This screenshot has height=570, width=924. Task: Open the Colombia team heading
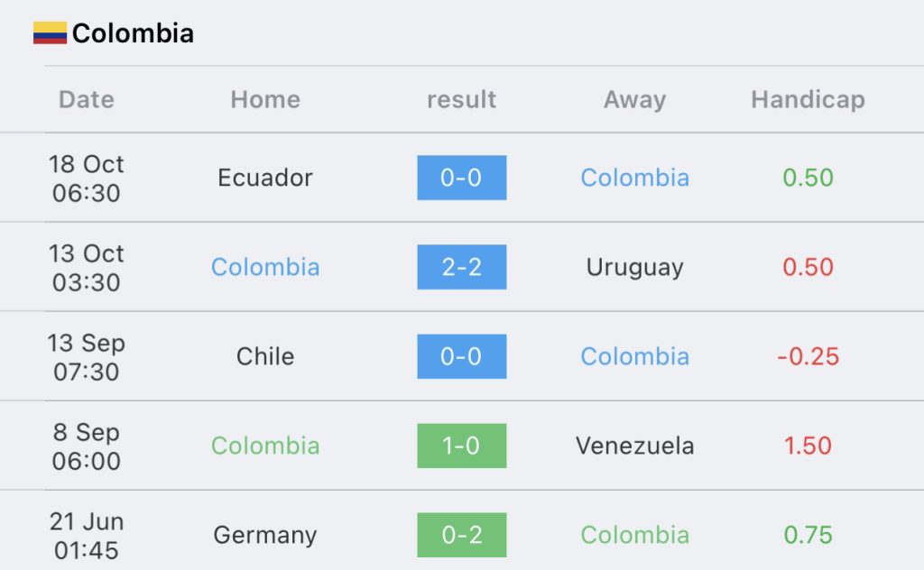(133, 33)
